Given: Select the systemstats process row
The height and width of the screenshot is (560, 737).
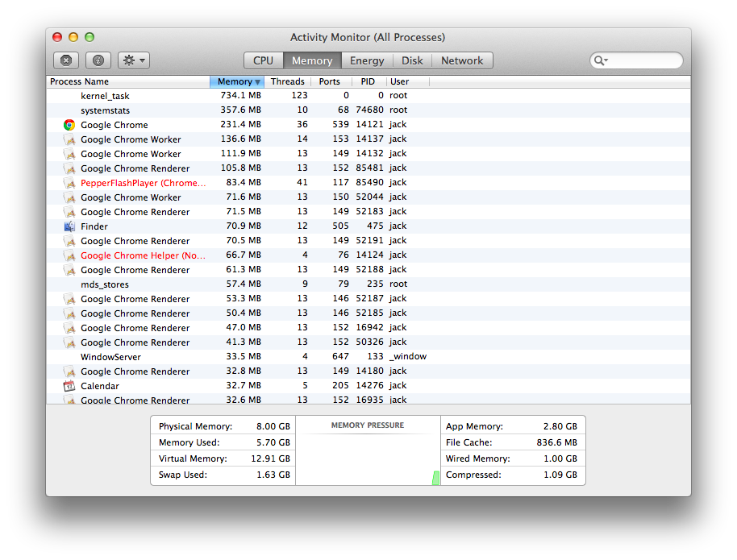Looking at the screenshot, I should click(x=368, y=110).
